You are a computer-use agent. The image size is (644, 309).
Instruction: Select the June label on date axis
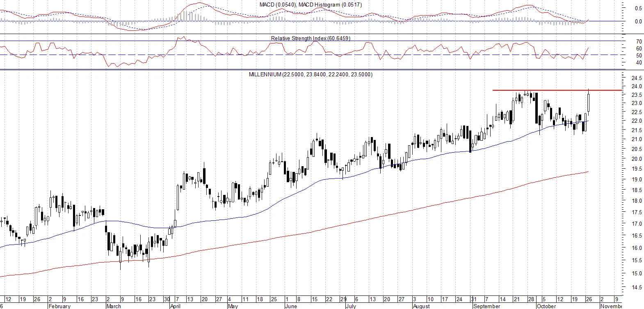[291, 306]
